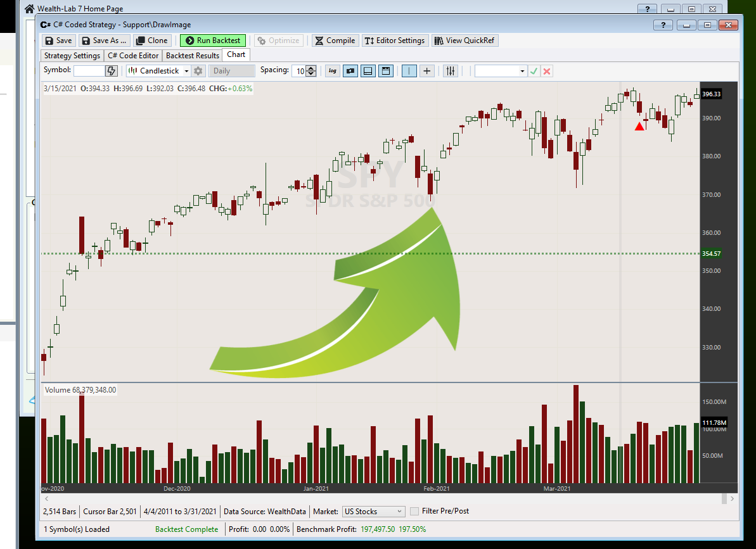
Task: Click the Jan-2021 date axis label
Action: tap(316, 488)
